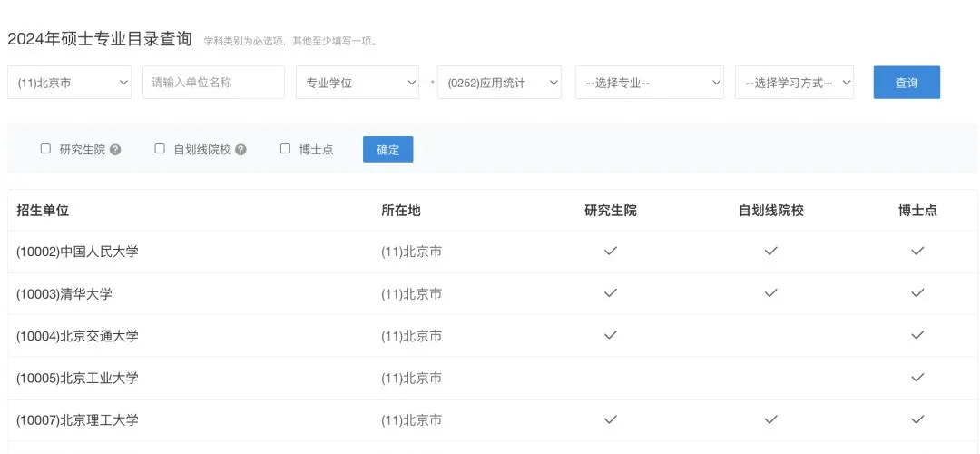Toggle the 自划线院校 checkbox
980x454 pixels.
[x=160, y=149]
